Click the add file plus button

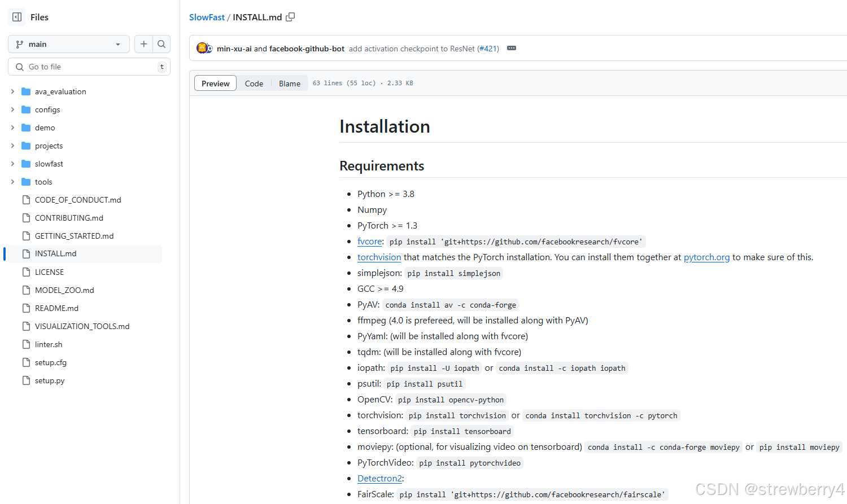(x=143, y=44)
